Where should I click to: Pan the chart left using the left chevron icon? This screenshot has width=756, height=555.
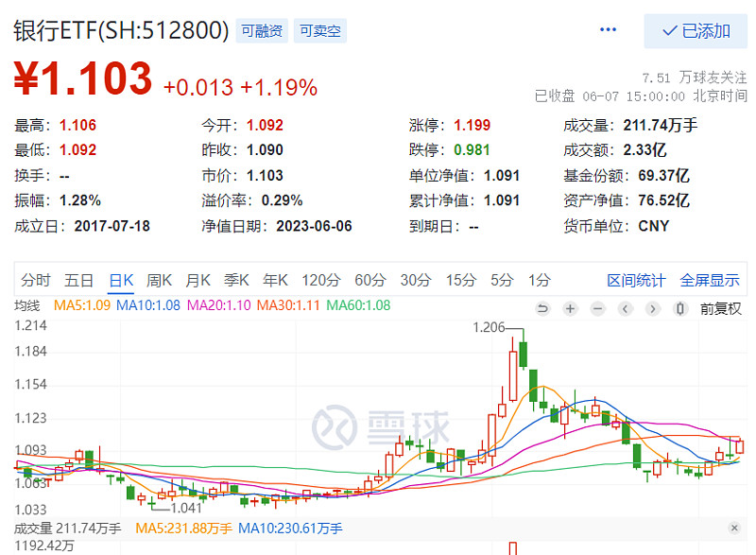(x=625, y=309)
